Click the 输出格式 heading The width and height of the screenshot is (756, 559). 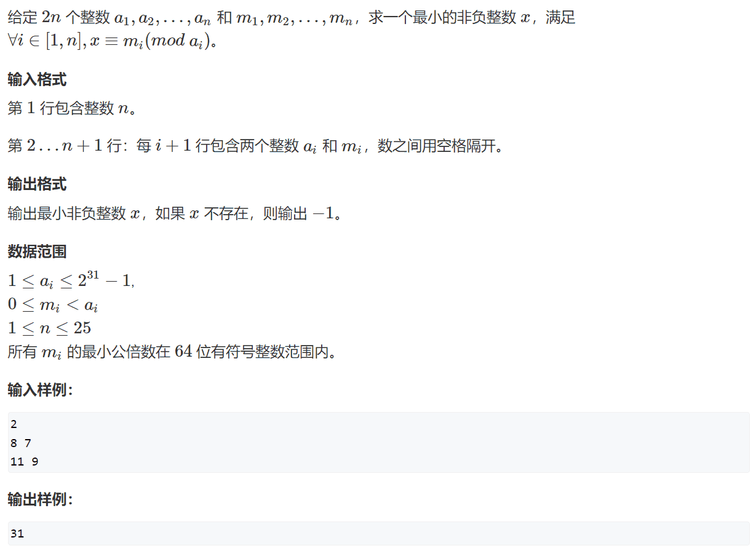(37, 184)
